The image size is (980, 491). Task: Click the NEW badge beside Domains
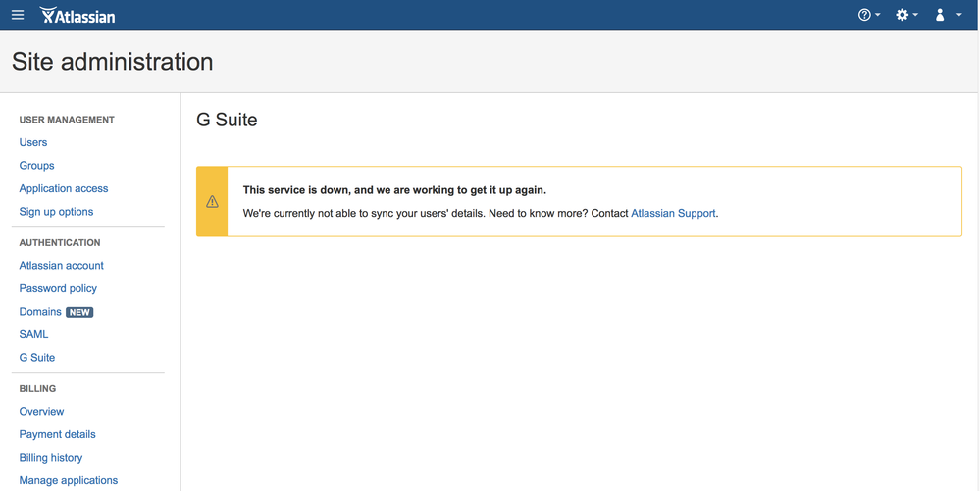[x=79, y=312]
